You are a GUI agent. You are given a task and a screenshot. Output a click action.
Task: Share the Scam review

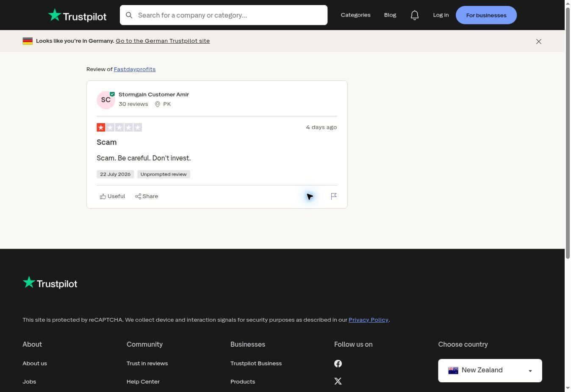click(x=147, y=196)
